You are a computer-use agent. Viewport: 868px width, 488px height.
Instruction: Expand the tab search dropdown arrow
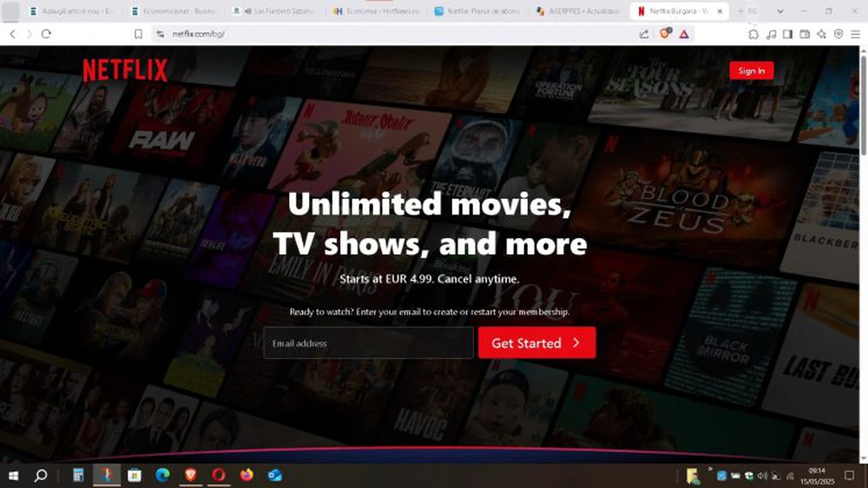[x=780, y=11]
